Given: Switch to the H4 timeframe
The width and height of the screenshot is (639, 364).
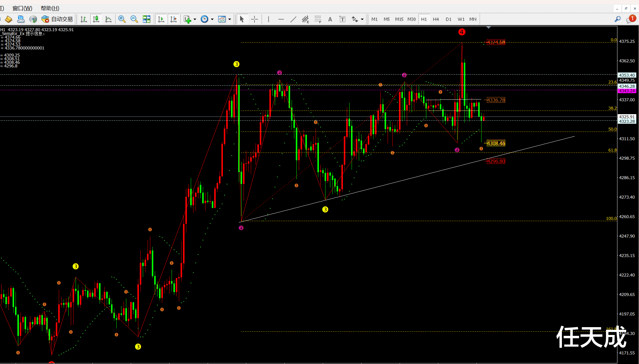Looking at the screenshot, I should [436, 19].
